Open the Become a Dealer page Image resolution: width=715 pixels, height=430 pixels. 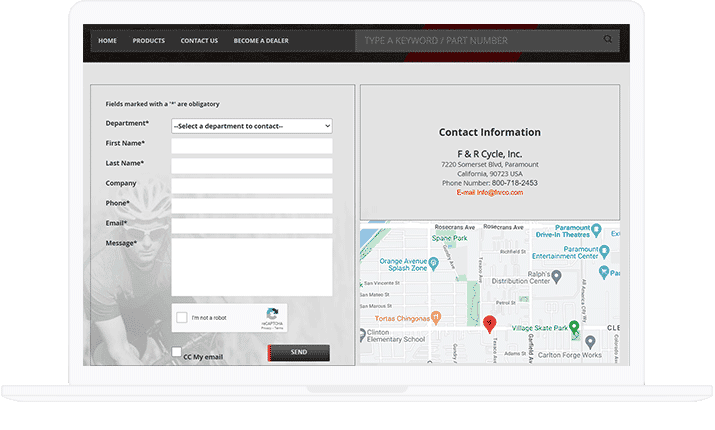coord(261,41)
